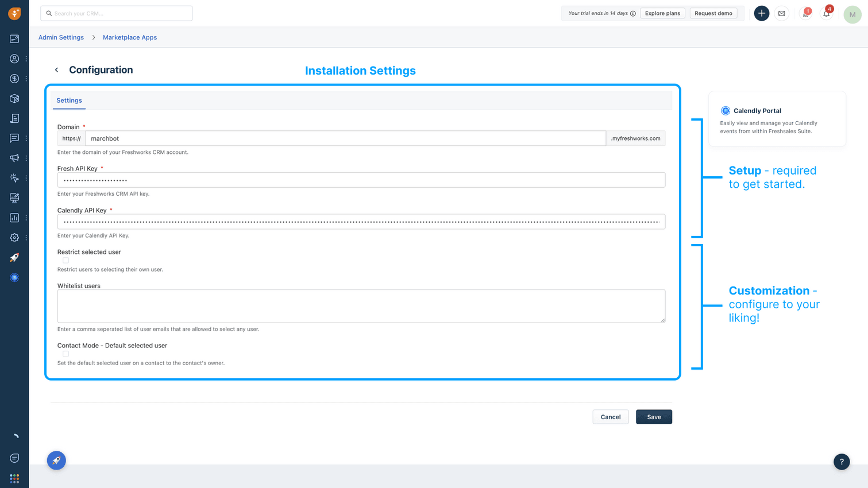
Task: Open the Settings gear overflow dots menu
Action: (25, 237)
